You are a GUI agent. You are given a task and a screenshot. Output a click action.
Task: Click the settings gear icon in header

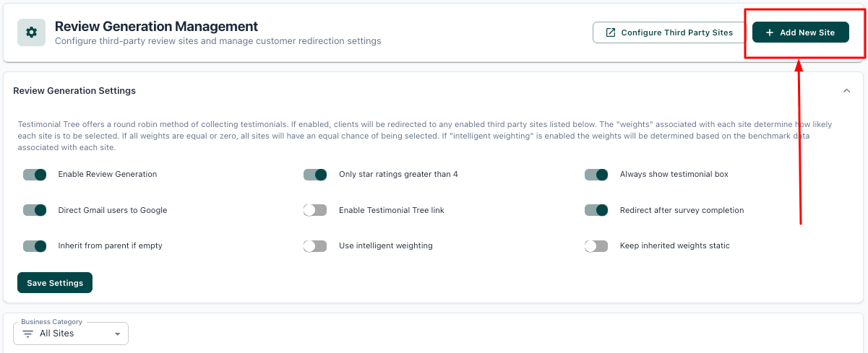click(31, 32)
